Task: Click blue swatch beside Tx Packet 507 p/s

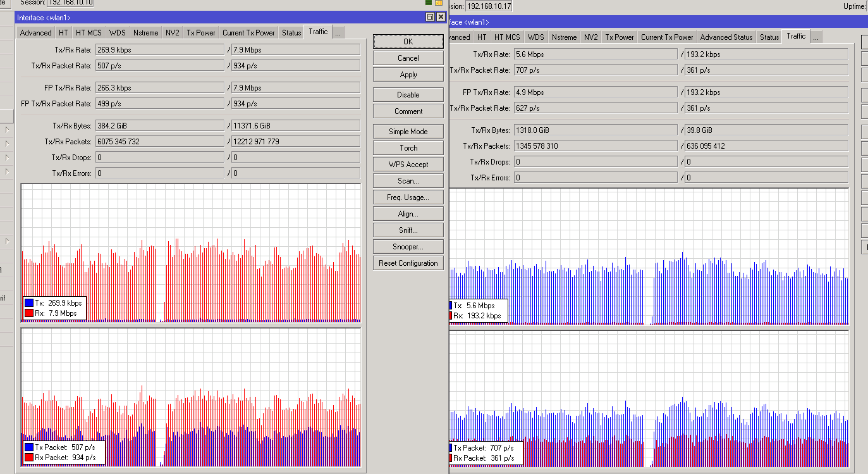Action: [29, 447]
